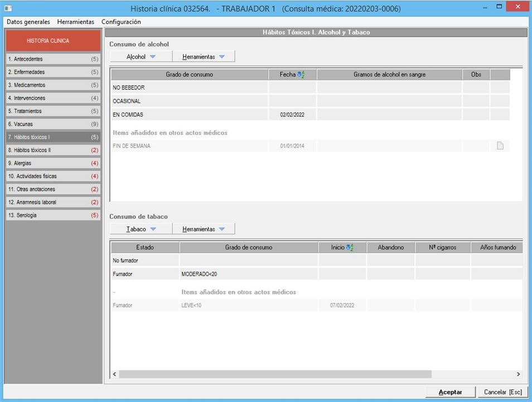This screenshot has width=532, height=402.
Task: Expand Herramientas dropdown under Consumo de alcohol
Action: click(204, 56)
